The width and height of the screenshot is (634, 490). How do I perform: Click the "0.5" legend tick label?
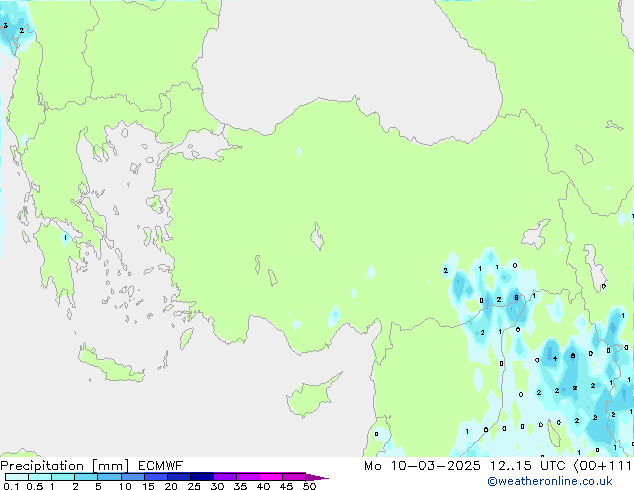click(35, 486)
